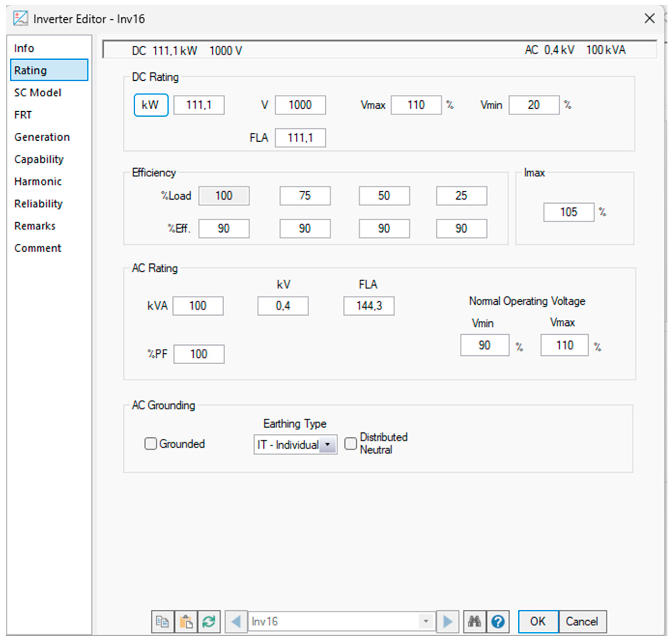Expand the Inv16 element selector dropdown
The width and height of the screenshot is (672, 644).
click(x=425, y=621)
